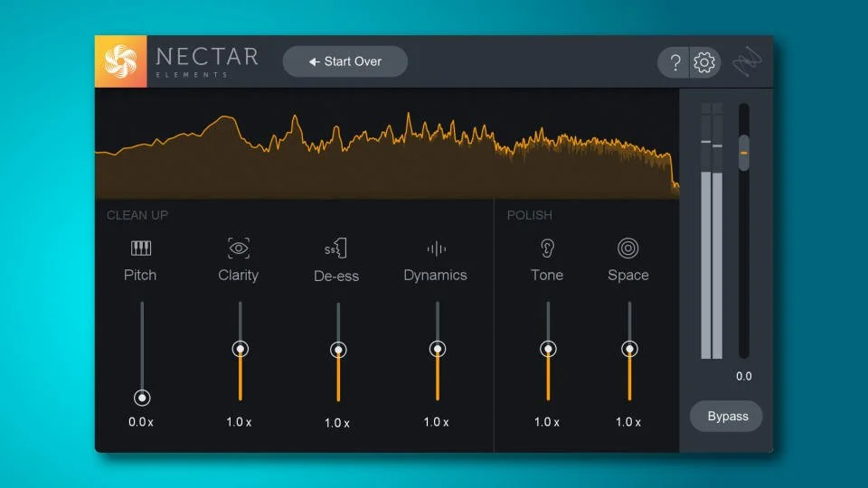This screenshot has height=488, width=868.
Task: Select the Dynamics waveform icon
Action: [436, 249]
